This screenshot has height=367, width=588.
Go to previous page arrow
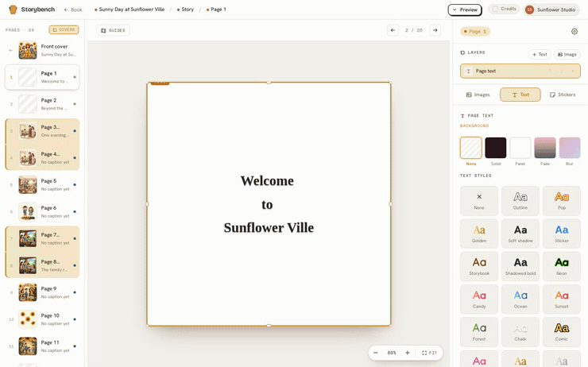(x=393, y=30)
